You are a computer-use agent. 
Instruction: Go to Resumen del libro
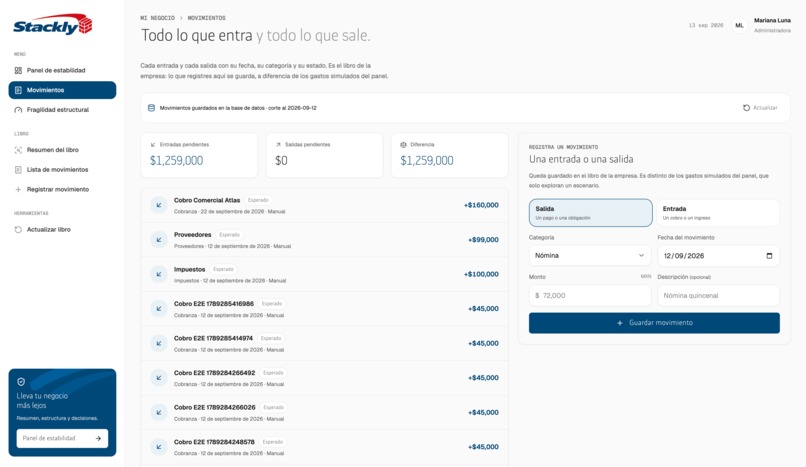[x=62, y=150]
